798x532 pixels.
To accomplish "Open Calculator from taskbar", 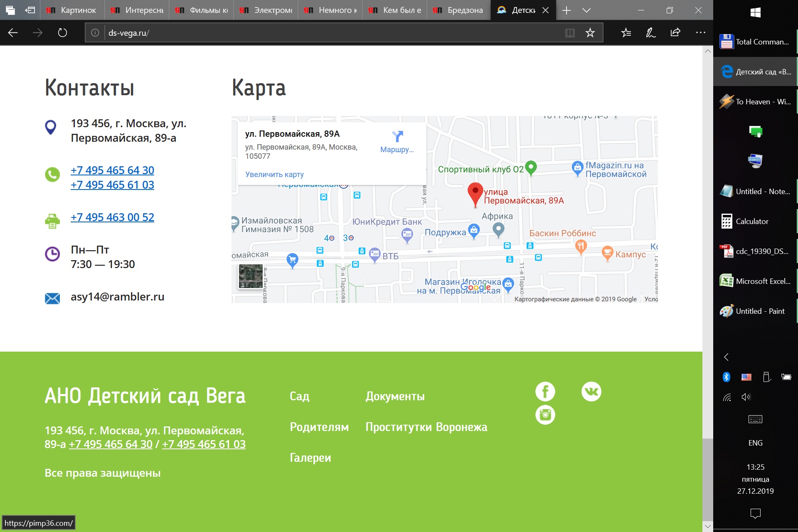I will [756, 222].
